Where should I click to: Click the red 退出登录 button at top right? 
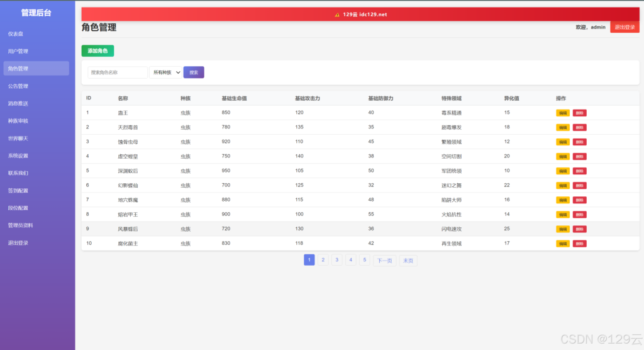(625, 27)
